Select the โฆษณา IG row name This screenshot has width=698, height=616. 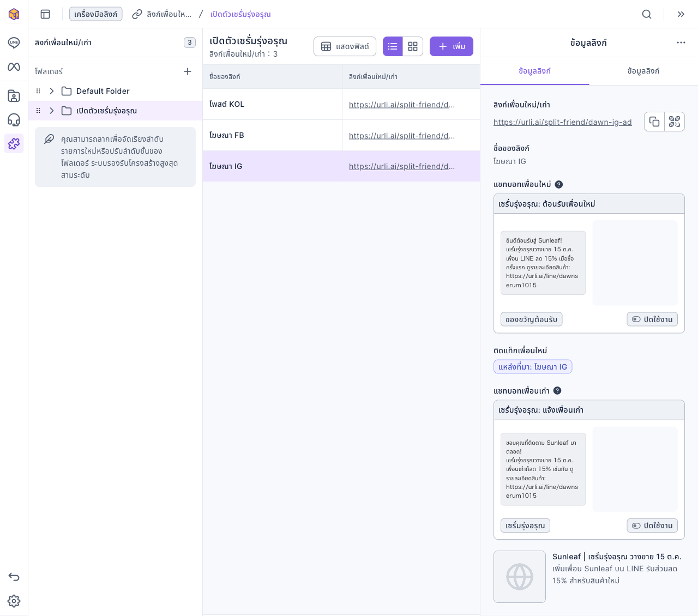tap(226, 166)
